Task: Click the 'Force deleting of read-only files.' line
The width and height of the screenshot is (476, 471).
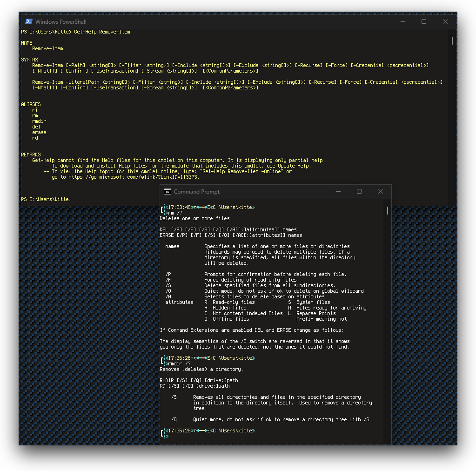Action: 251,280
